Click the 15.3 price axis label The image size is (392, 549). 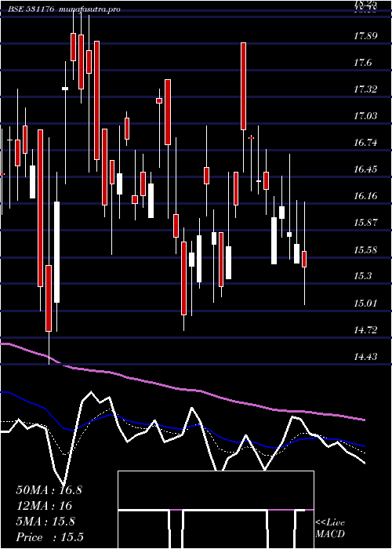click(x=362, y=276)
